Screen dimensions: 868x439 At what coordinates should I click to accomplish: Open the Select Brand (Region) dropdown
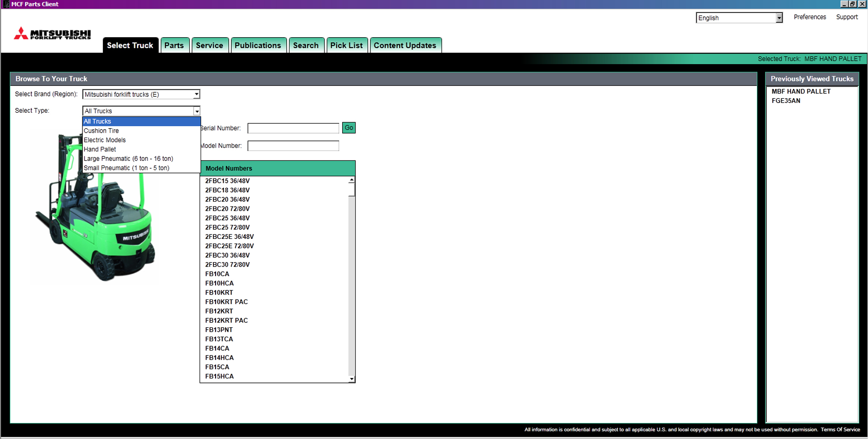(196, 94)
